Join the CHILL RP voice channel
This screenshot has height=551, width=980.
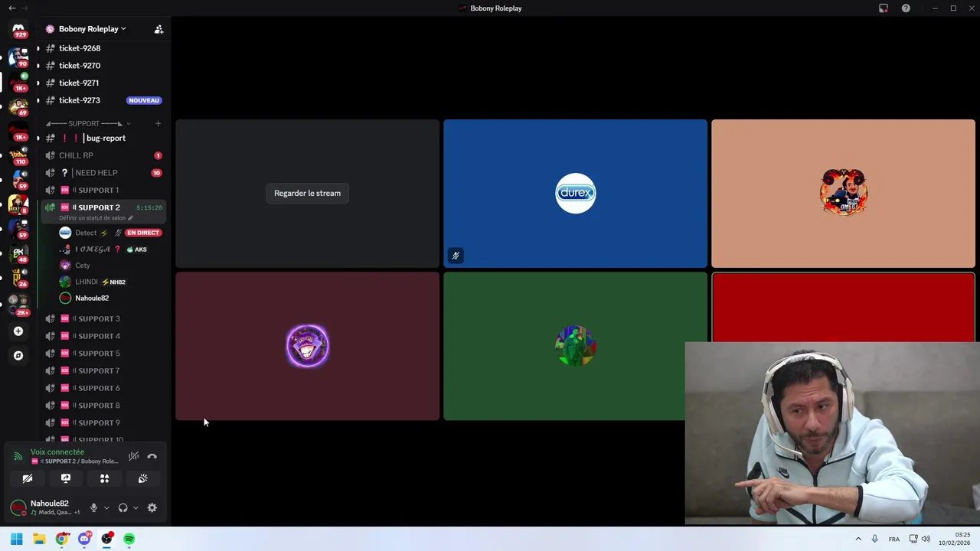click(x=103, y=155)
